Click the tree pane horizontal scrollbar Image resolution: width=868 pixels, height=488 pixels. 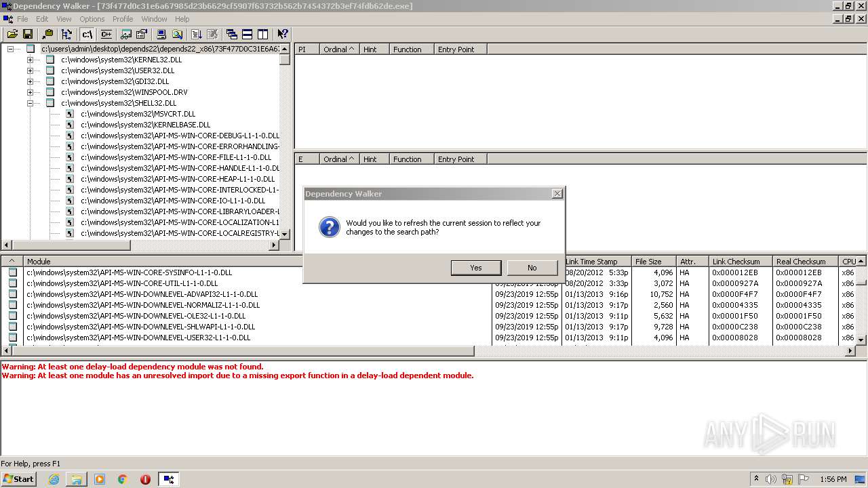140,245
